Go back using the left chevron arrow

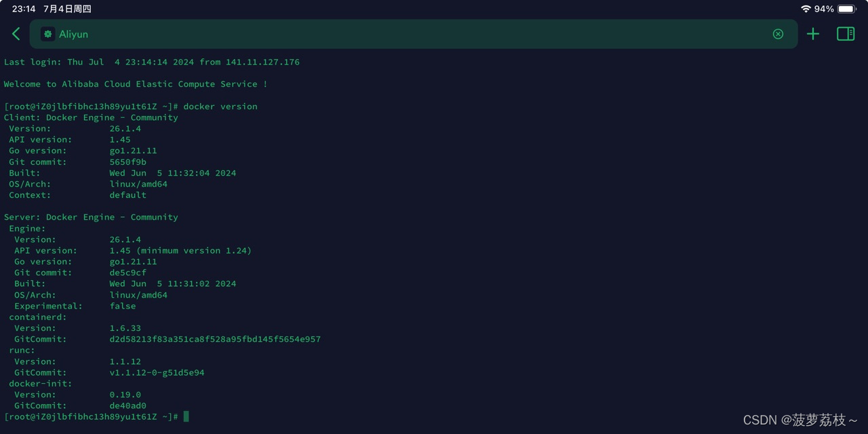coord(16,33)
